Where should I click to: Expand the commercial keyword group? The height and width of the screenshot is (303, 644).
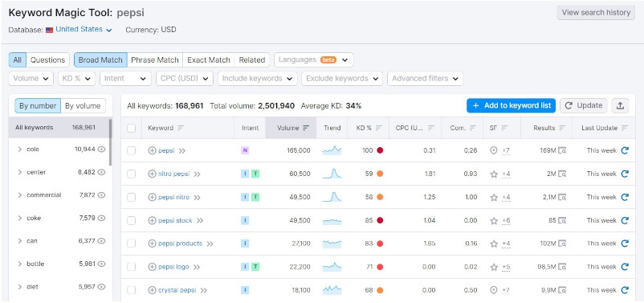pyautogui.click(x=20, y=194)
